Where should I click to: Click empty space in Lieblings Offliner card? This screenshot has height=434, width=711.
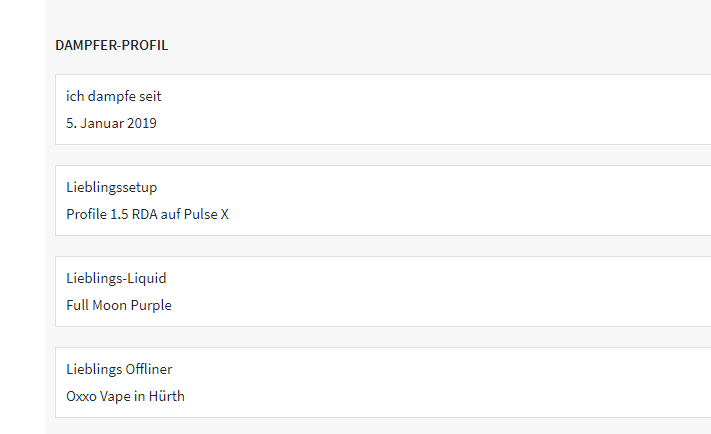click(x=450, y=382)
